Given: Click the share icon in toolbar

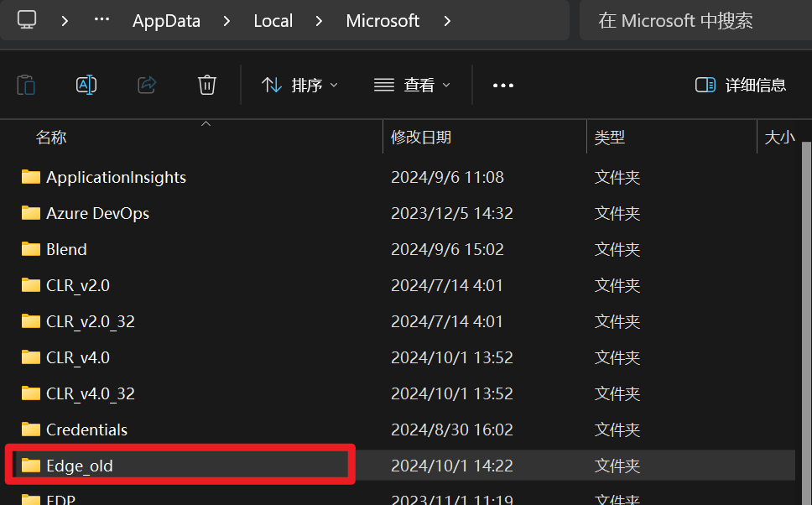Looking at the screenshot, I should pos(147,85).
